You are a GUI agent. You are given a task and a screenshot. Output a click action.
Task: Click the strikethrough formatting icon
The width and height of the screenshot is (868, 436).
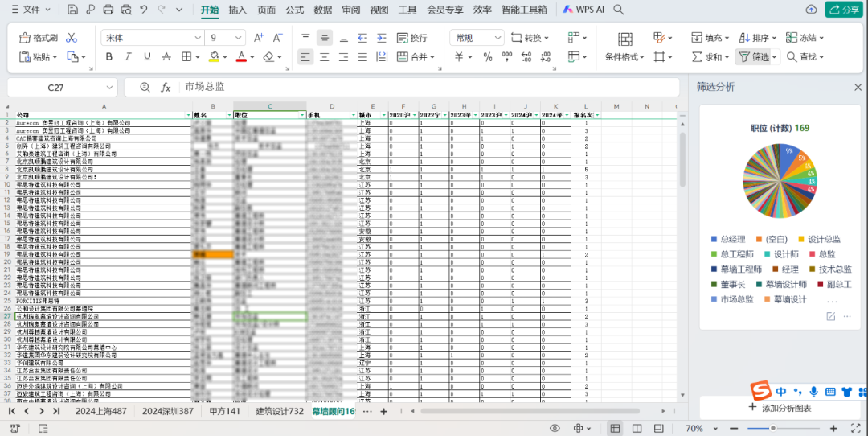tap(166, 57)
